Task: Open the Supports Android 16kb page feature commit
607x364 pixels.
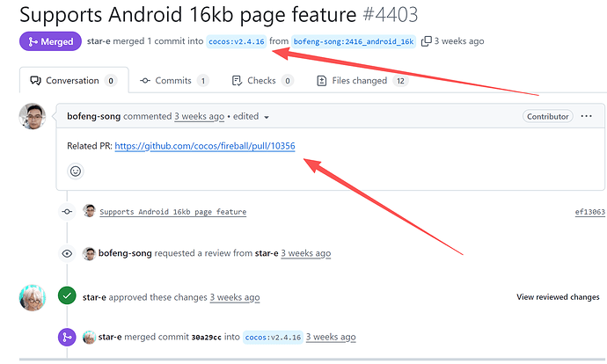Action: tap(172, 212)
